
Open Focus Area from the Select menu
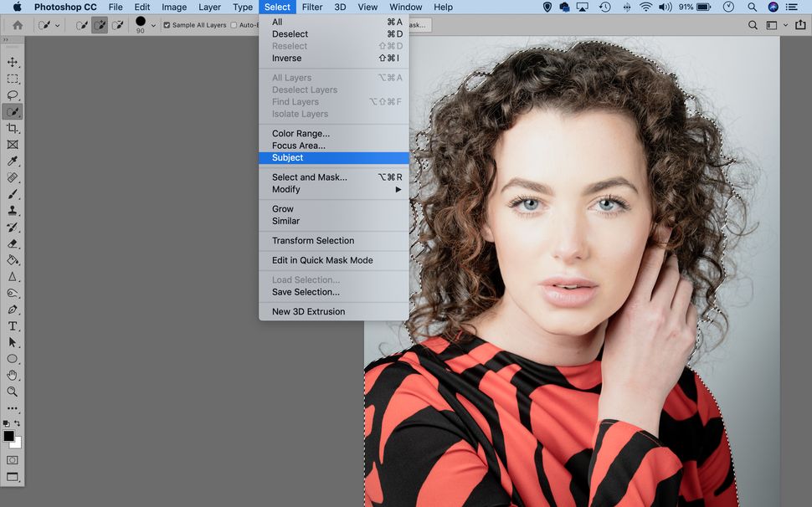click(334, 146)
